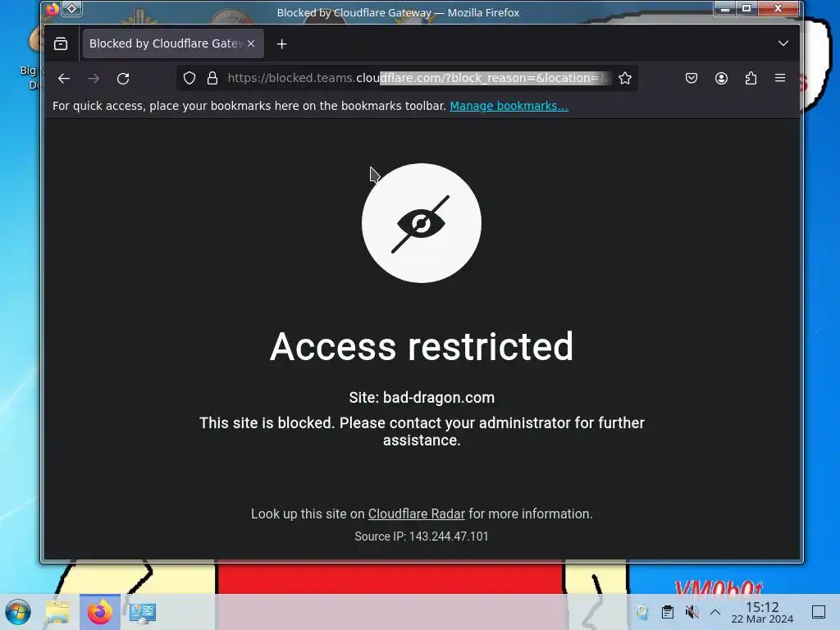
Task: Open Firefox View button
Action: pyautogui.click(x=61, y=43)
